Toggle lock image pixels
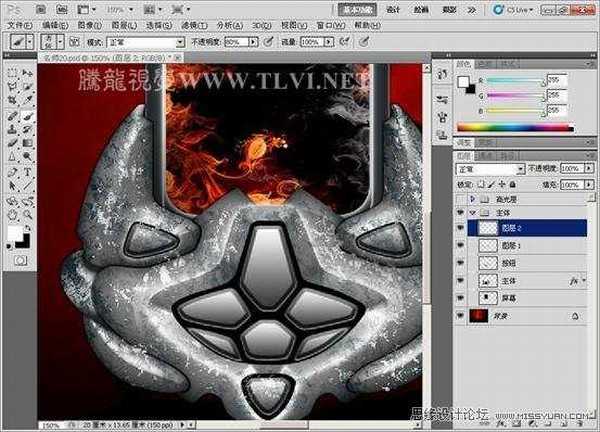The image size is (600, 432). tap(491, 185)
